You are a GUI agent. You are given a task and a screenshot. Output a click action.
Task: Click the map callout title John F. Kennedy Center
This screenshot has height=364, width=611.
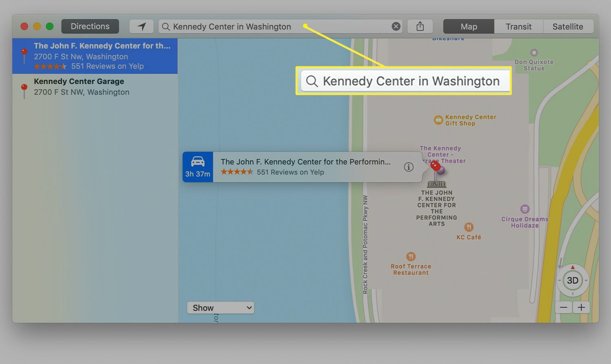[305, 162]
